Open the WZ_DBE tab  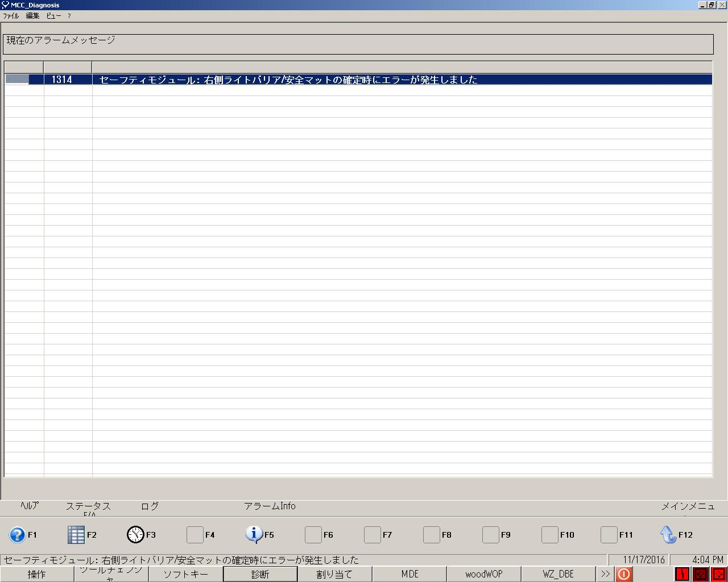pos(559,574)
